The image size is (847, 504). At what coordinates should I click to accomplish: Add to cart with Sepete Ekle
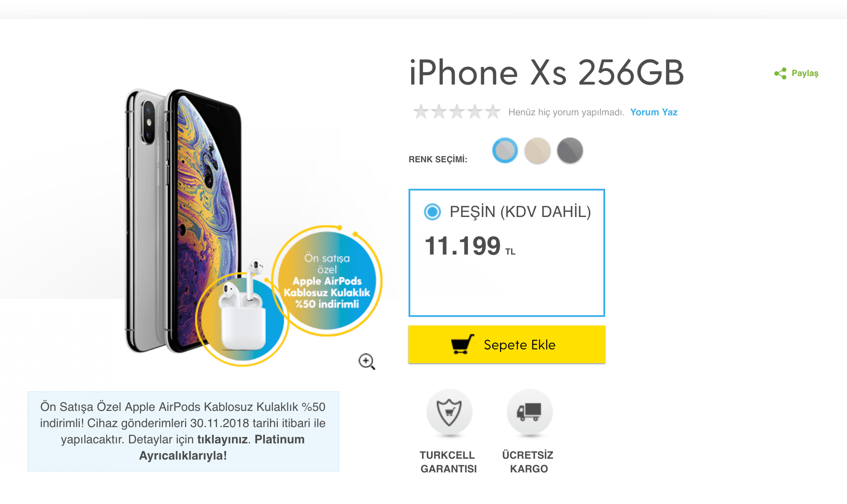click(507, 344)
